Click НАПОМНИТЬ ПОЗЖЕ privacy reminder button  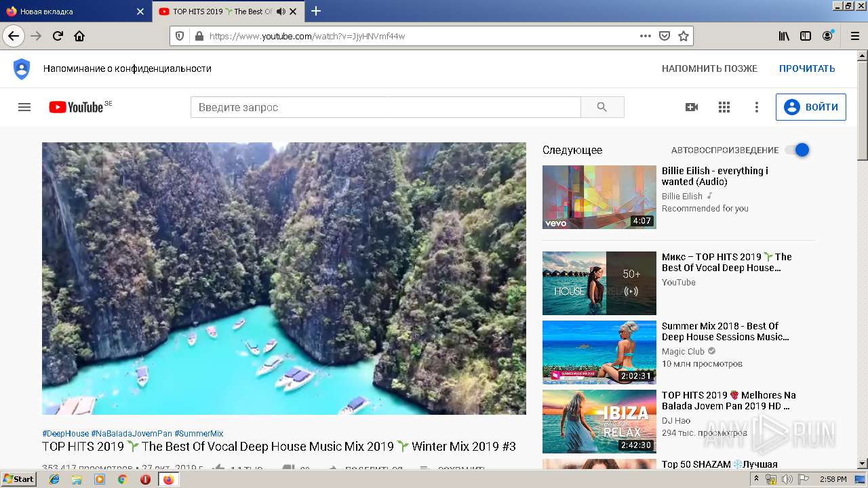(x=709, y=68)
